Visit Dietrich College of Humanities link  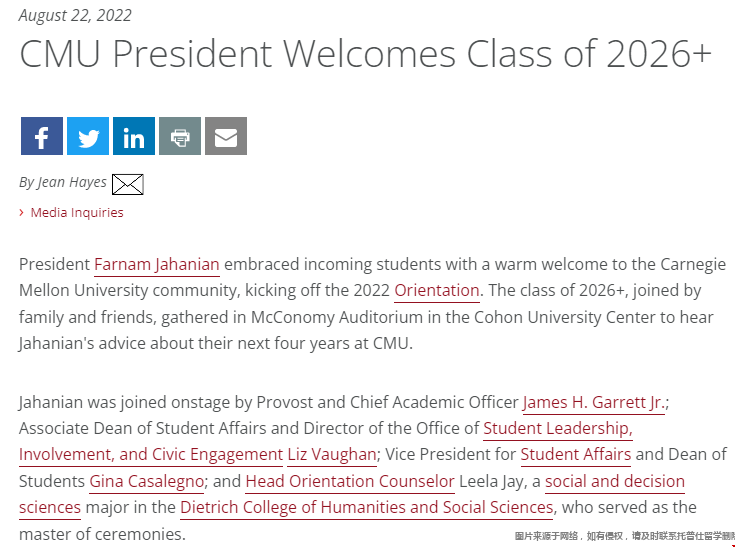pyautogui.click(x=367, y=508)
